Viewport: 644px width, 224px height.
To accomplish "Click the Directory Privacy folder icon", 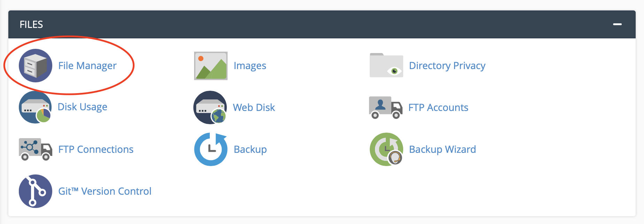I will pyautogui.click(x=386, y=66).
